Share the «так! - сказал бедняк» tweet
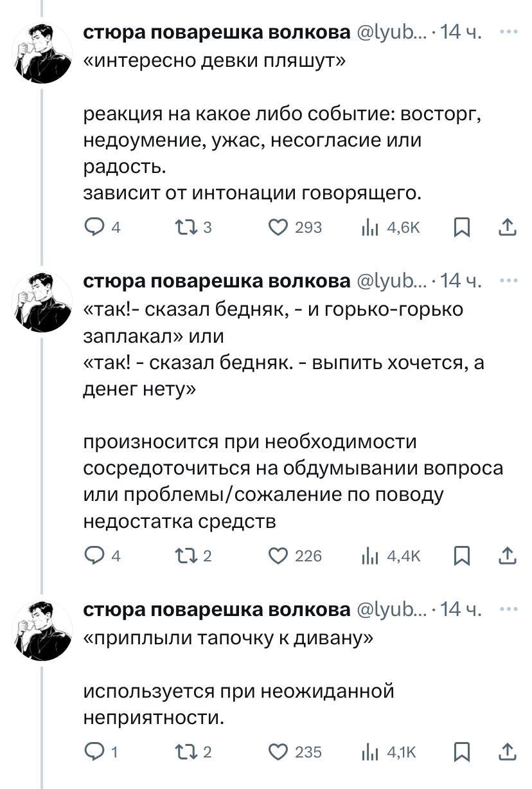 tap(507, 556)
